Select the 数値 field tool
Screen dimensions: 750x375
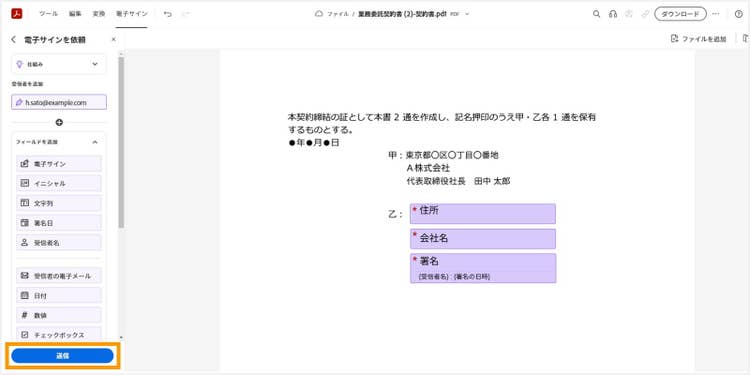(59, 315)
